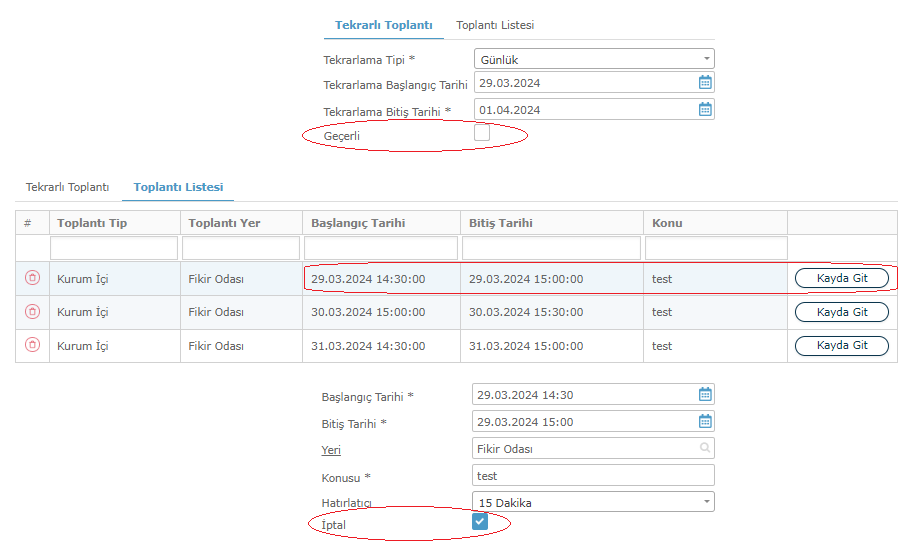Uncheck the İptal checkbox

tap(480, 522)
